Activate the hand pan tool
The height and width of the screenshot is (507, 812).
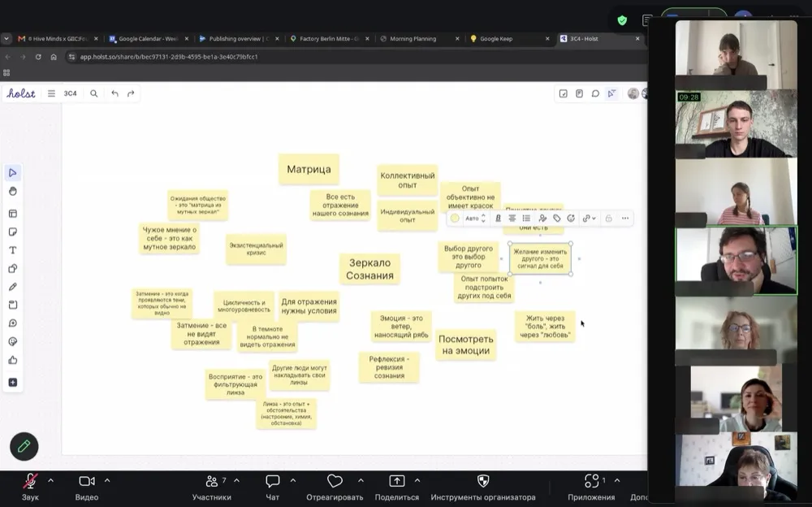click(x=13, y=191)
